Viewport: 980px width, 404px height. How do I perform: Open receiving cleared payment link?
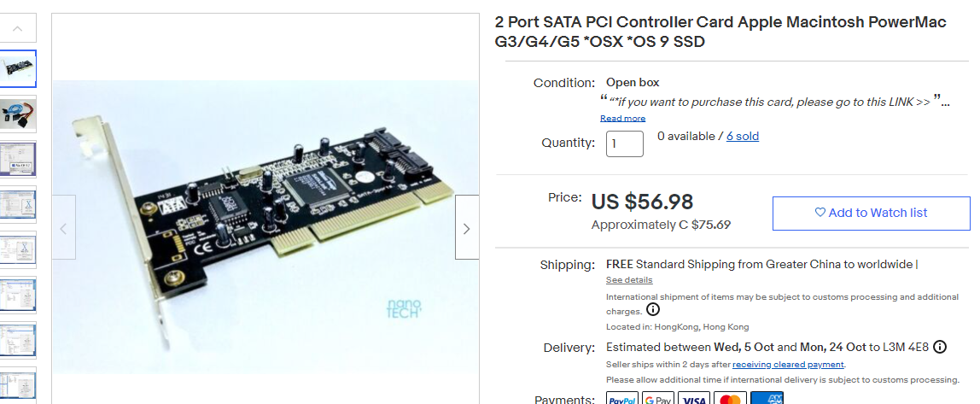click(788, 364)
